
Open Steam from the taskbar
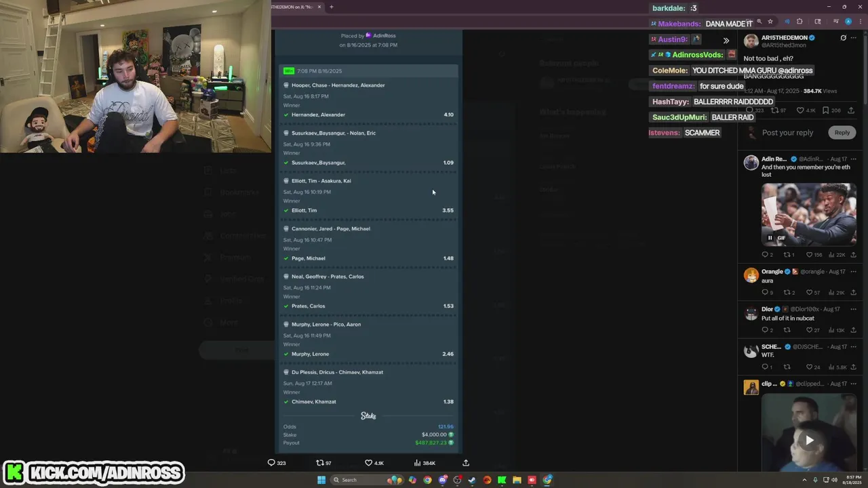(x=472, y=480)
